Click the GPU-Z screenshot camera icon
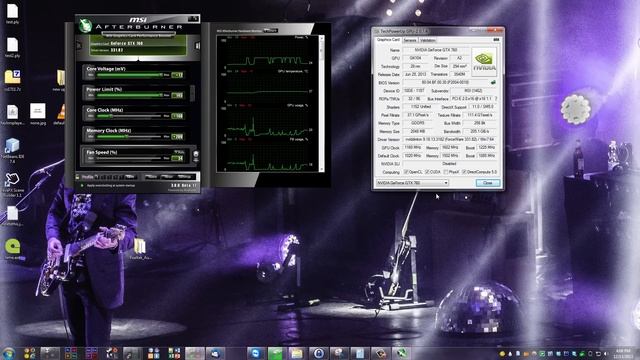This screenshot has height=360, width=640. pyautogui.click(x=496, y=40)
